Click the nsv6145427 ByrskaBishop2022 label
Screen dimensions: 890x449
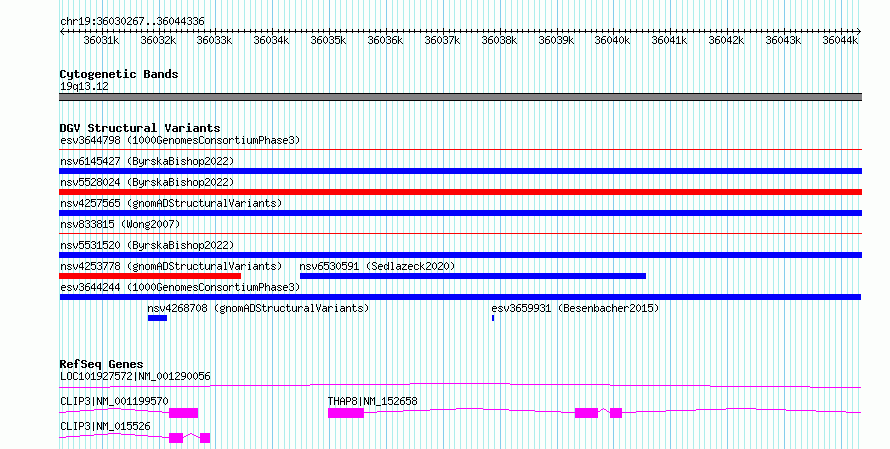point(147,161)
